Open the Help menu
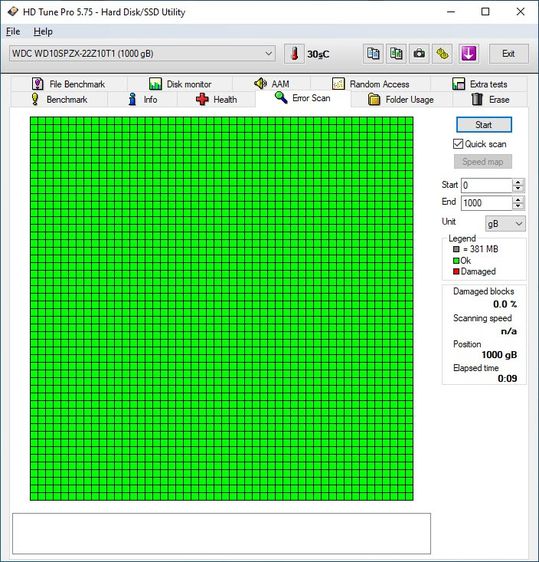Viewport: 539px width, 562px height. [x=43, y=32]
